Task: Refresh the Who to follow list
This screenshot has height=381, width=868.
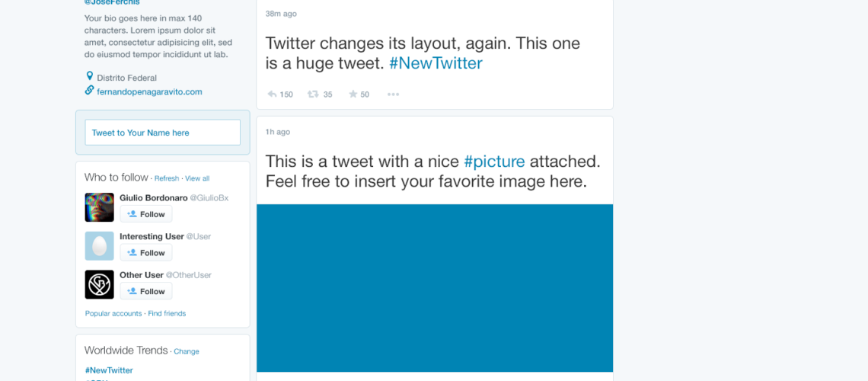Action: (167, 178)
